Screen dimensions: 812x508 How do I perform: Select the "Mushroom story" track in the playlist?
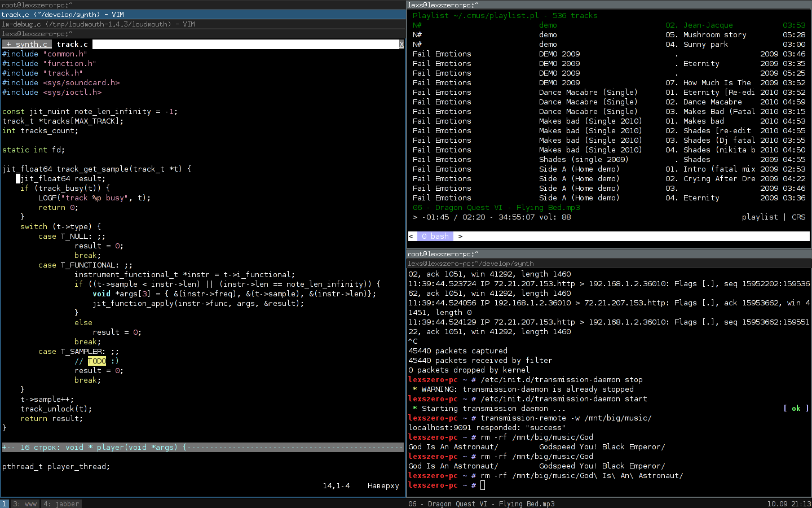(x=714, y=34)
